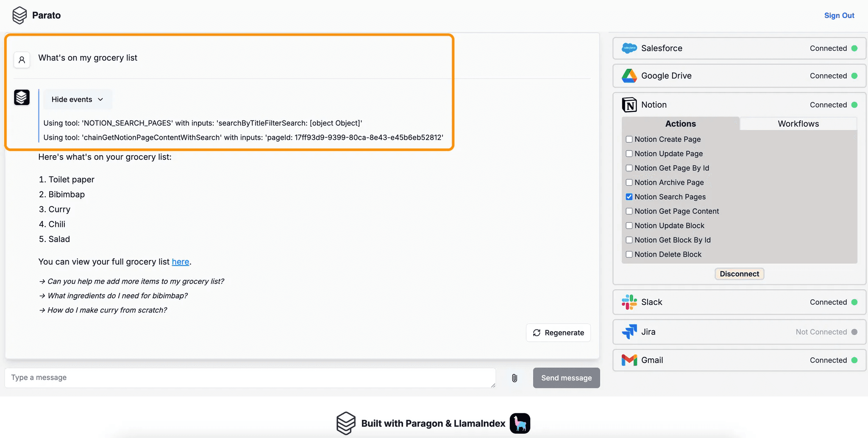Image resolution: width=868 pixels, height=438 pixels.
Task: Disconnect the Notion integration
Action: point(739,274)
